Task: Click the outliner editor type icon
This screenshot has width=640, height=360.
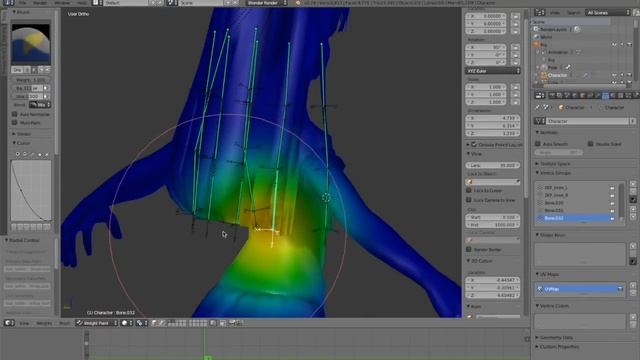Action: pos(540,13)
